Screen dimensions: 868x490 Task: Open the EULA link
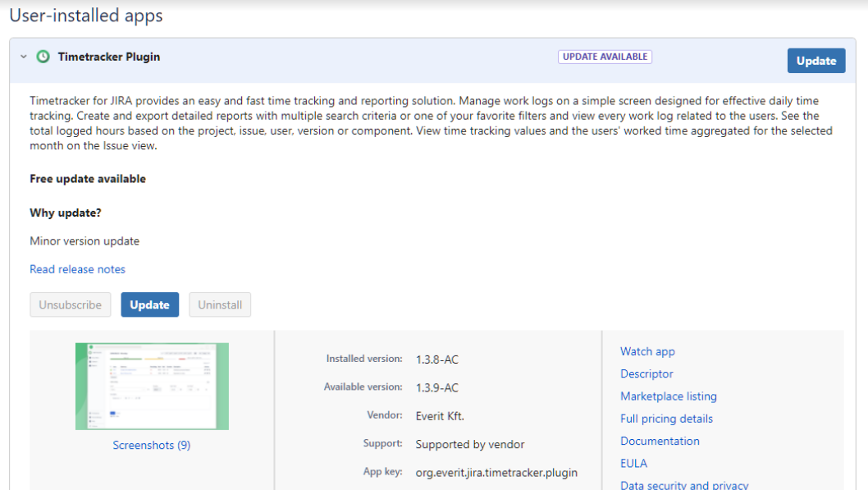pos(634,464)
